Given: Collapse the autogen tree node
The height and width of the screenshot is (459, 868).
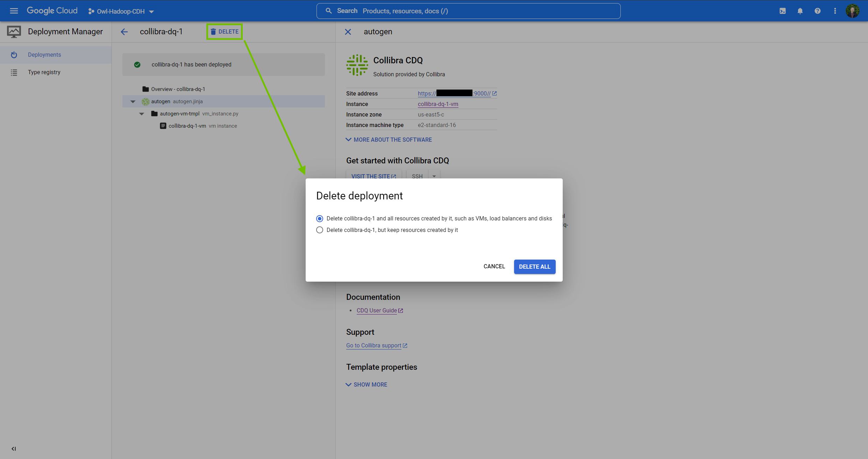Looking at the screenshot, I should click(x=133, y=101).
